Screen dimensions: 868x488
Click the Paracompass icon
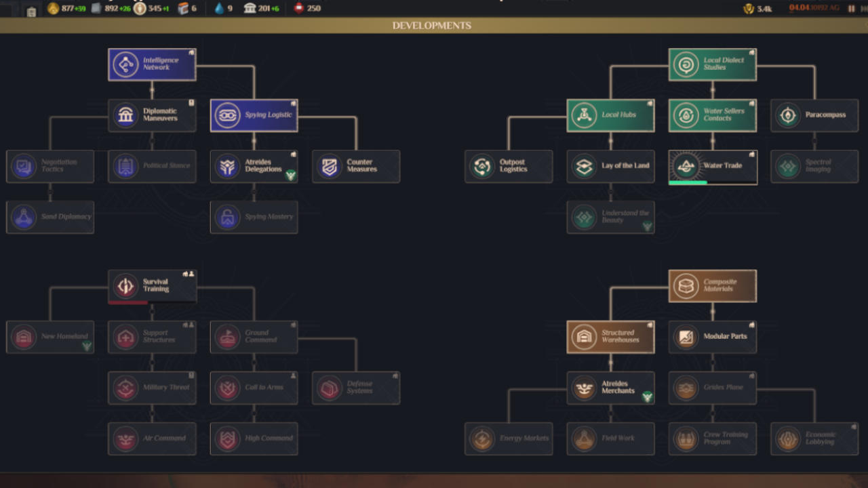788,116
